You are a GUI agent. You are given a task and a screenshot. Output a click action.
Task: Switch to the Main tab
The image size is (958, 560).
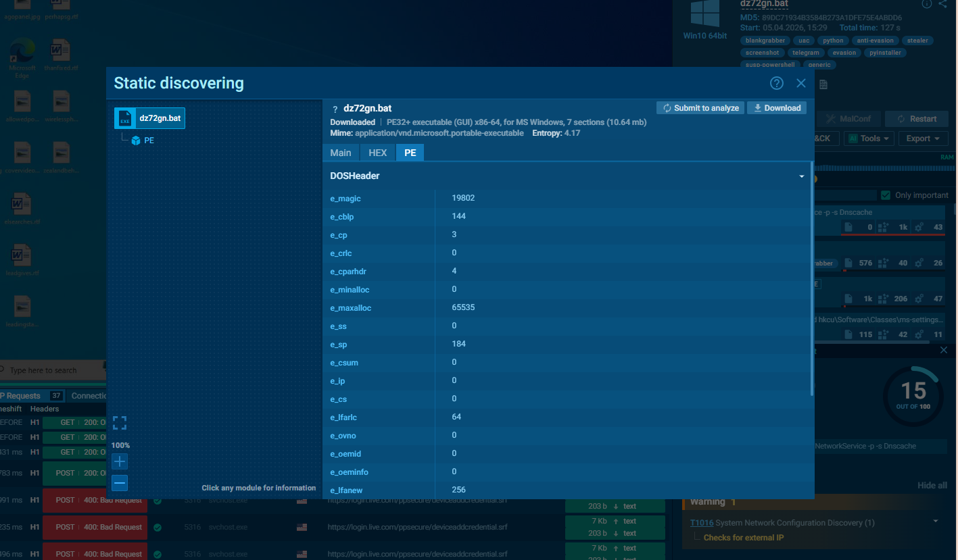[341, 153]
